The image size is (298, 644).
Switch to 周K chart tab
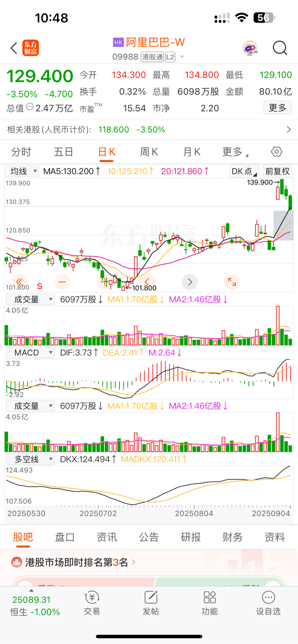[x=149, y=152]
